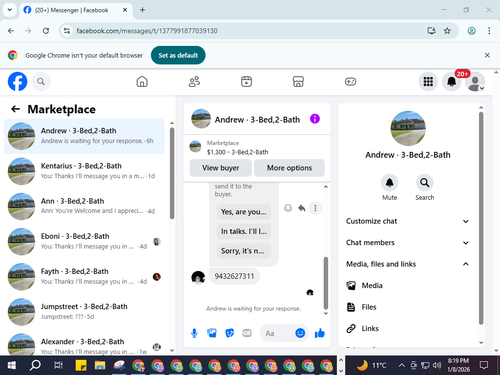The image size is (500, 375).
Task: Collapse the Media, files and links section
Action: click(408, 264)
